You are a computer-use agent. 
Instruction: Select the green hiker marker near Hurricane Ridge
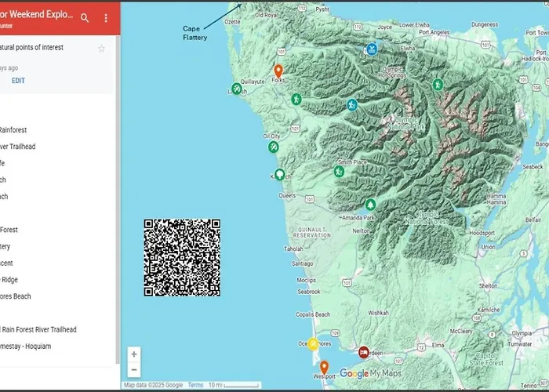(438, 85)
